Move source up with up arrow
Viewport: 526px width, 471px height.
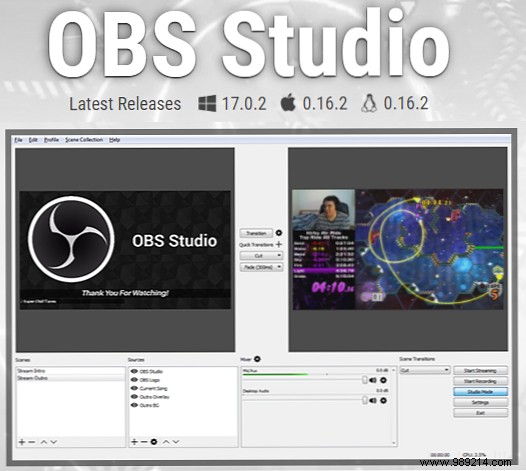(x=166, y=442)
